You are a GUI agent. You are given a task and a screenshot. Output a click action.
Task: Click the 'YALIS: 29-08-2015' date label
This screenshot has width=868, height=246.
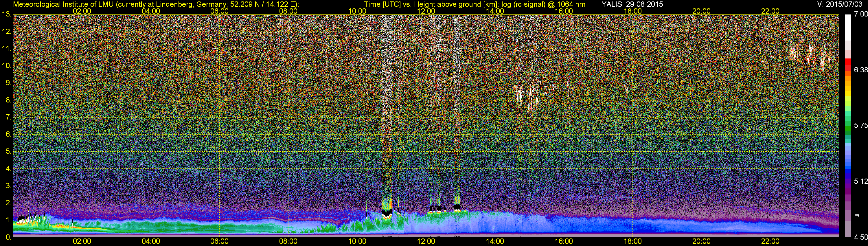pos(632,4)
